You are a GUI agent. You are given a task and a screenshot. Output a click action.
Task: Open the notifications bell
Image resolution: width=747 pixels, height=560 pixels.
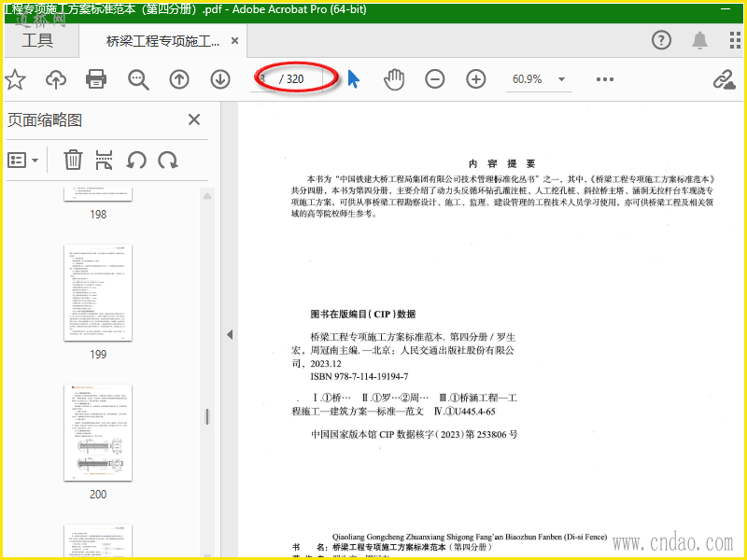[699, 40]
